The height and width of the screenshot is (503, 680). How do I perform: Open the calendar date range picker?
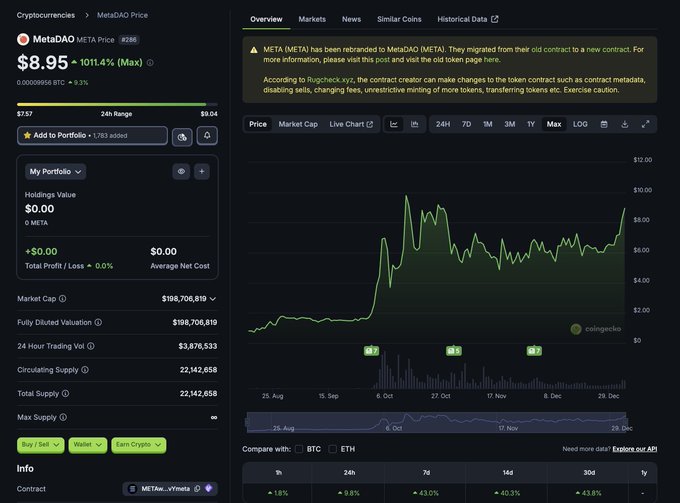click(604, 124)
